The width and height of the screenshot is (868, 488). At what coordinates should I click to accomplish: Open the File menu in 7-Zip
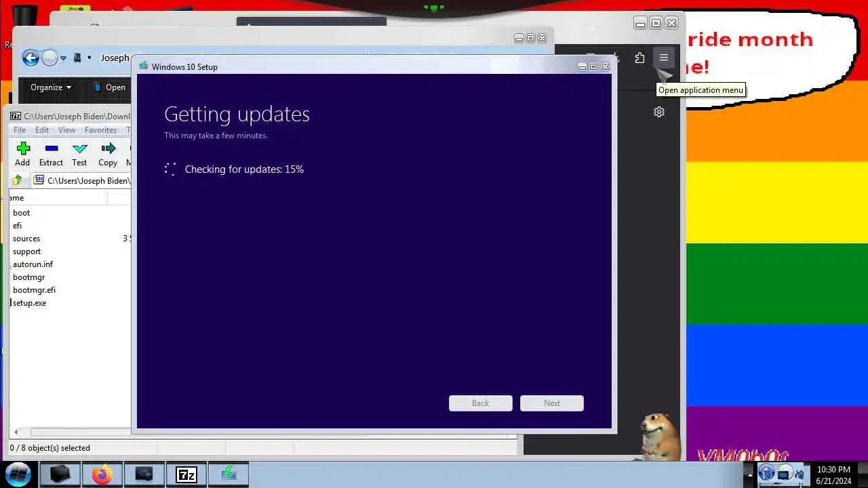click(x=20, y=130)
